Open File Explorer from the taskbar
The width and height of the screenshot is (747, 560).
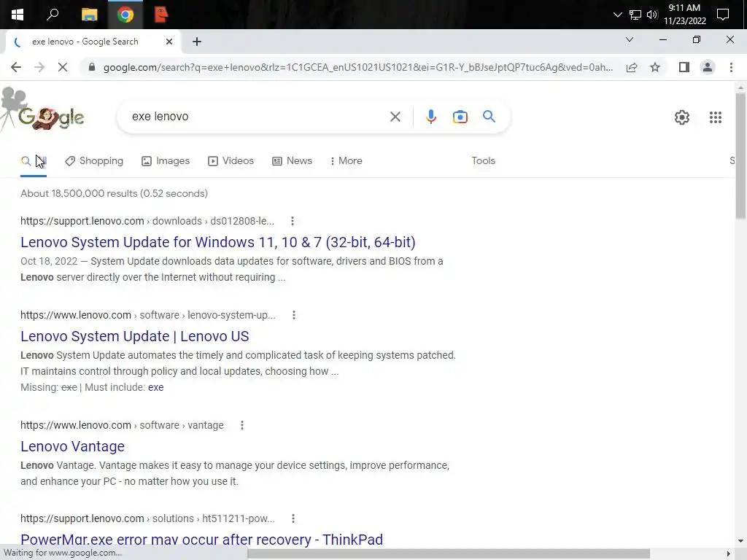(89, 15)
